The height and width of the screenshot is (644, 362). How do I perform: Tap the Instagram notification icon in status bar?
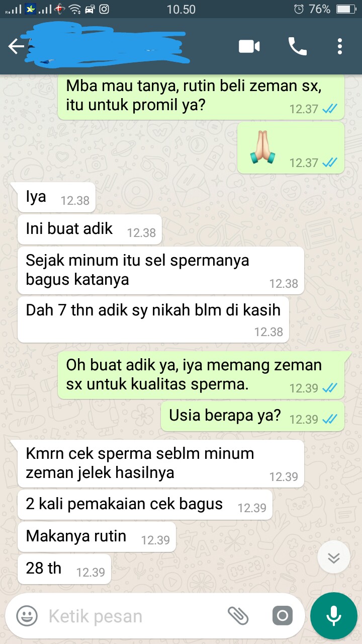click(104, 9)
